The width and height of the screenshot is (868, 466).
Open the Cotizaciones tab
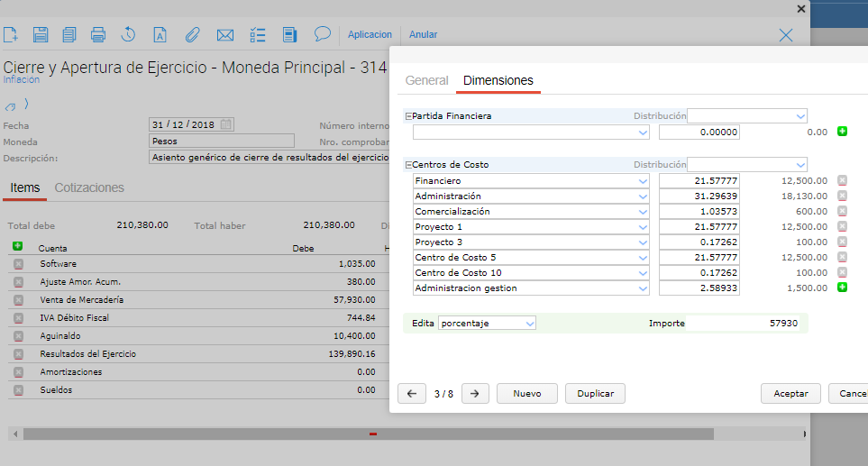click(89, 187)
